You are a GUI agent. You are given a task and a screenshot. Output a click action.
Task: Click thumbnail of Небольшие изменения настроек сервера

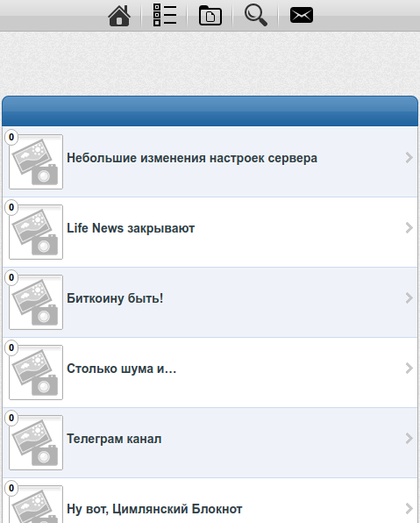36,162
